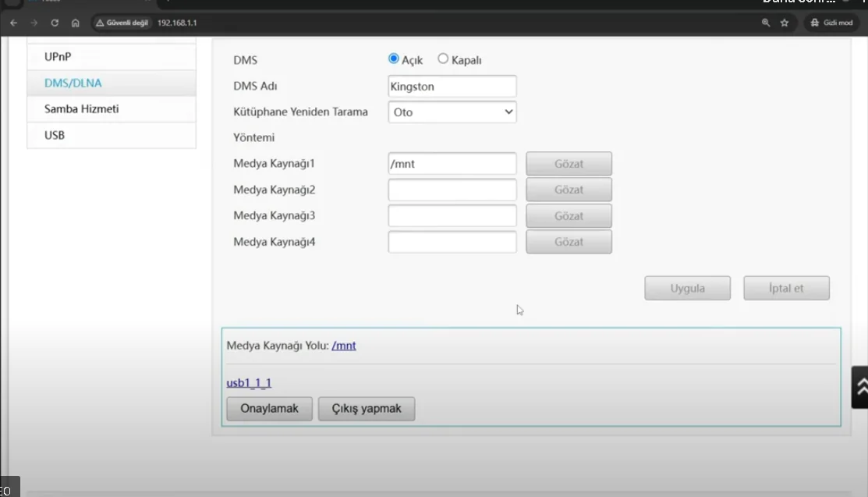Click the /mnt media path link
This screenshot has height=497, width=868.
coord(344,346)
